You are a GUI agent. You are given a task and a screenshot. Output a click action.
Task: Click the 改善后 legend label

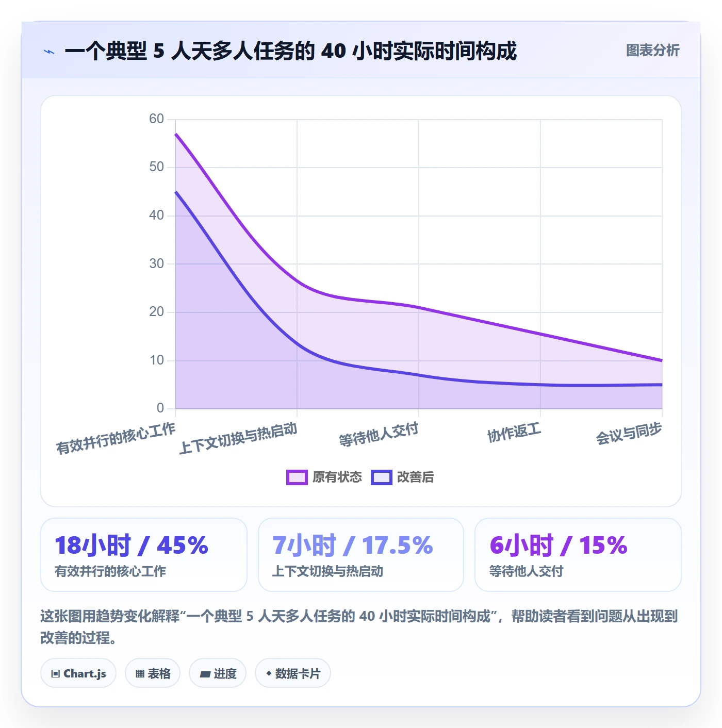[x=416, y=477]
